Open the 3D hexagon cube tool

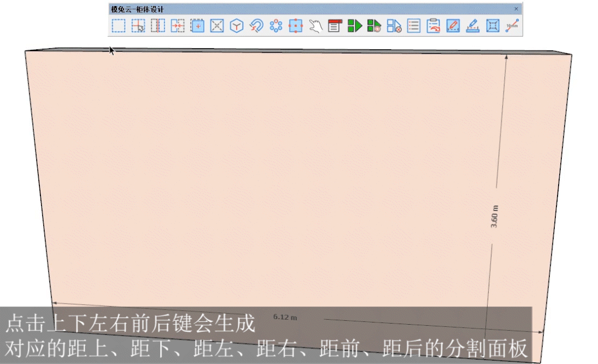click(x=237, y=26)
